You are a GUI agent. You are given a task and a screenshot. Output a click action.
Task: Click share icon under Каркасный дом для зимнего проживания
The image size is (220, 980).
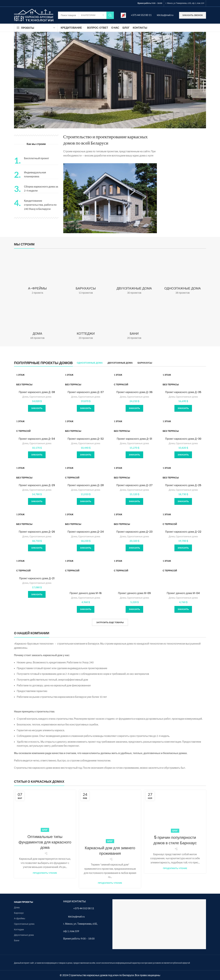pos(111,859)
